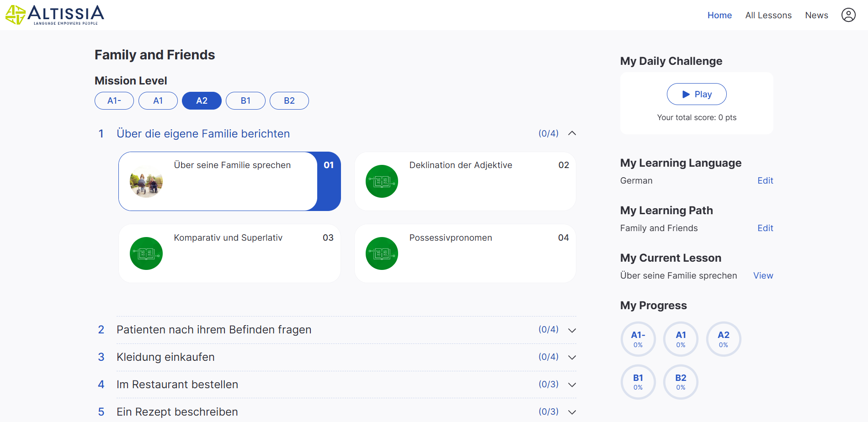Click the B1 progress circle

[638, 382]
